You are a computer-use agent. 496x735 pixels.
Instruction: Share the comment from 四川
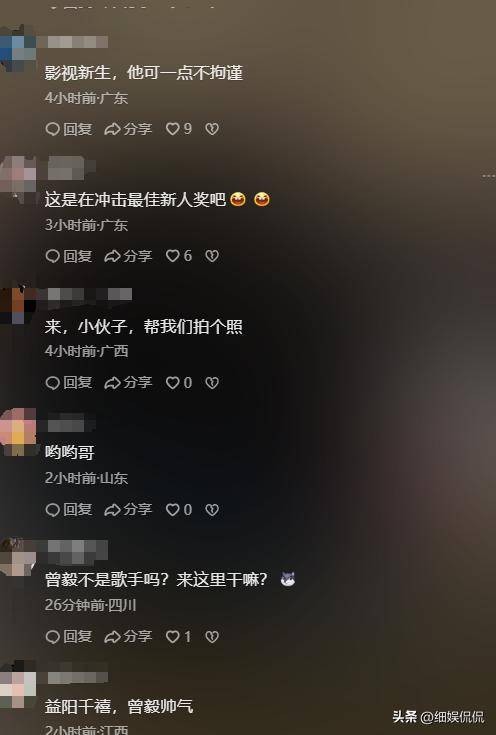(128, 636)
